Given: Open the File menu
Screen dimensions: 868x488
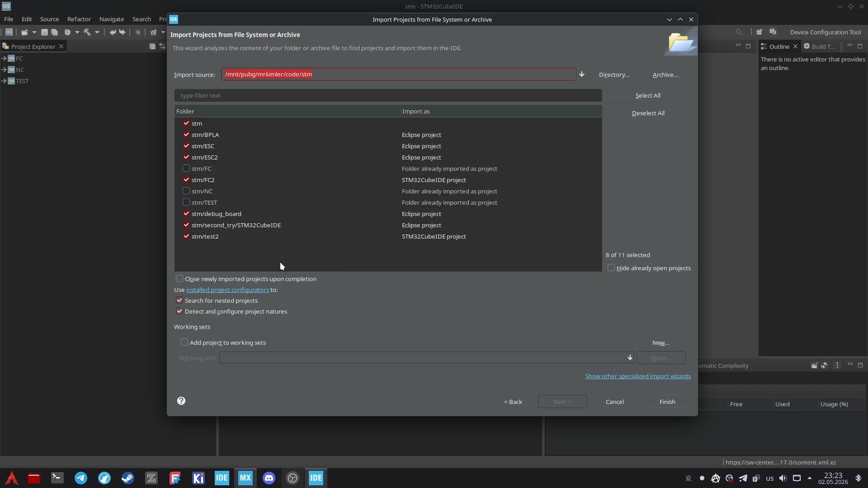Looking at the screenshot, I should click(9, 19).
